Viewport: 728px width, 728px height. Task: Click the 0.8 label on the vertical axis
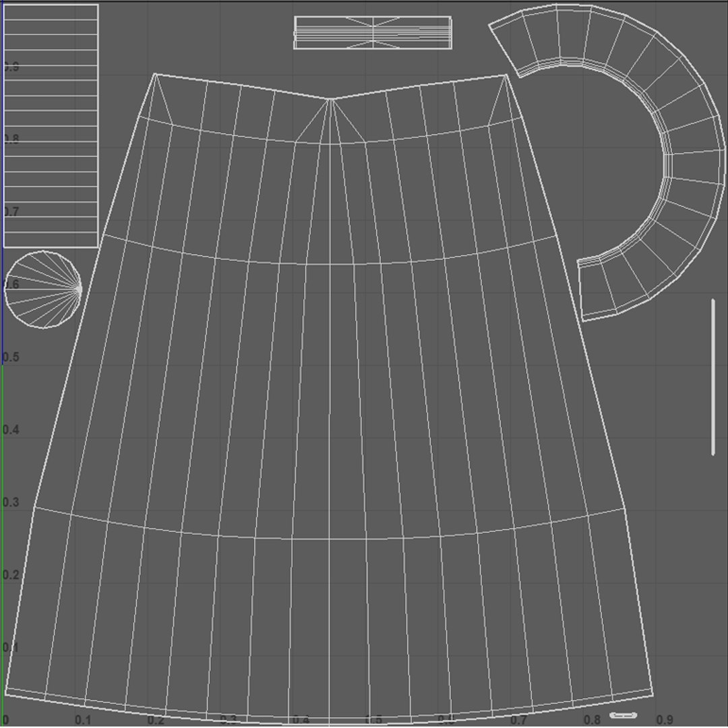[11, 140]
